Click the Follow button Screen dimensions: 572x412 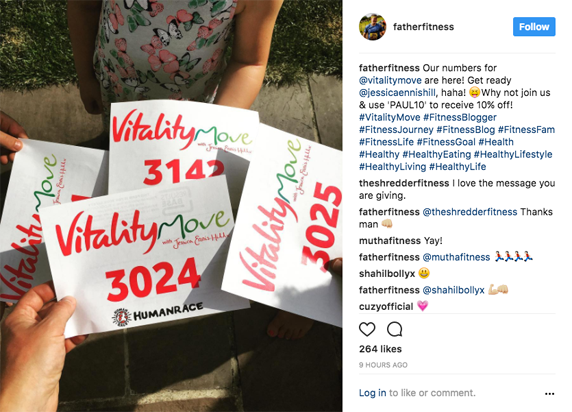[x=534, y=27]
